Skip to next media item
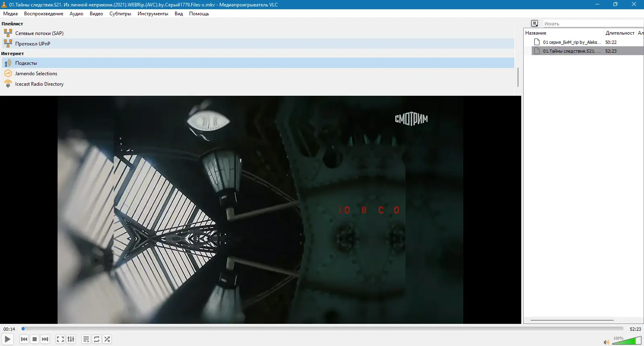The width and height of the screenshot is (644, 346). (x=45, y=339)
